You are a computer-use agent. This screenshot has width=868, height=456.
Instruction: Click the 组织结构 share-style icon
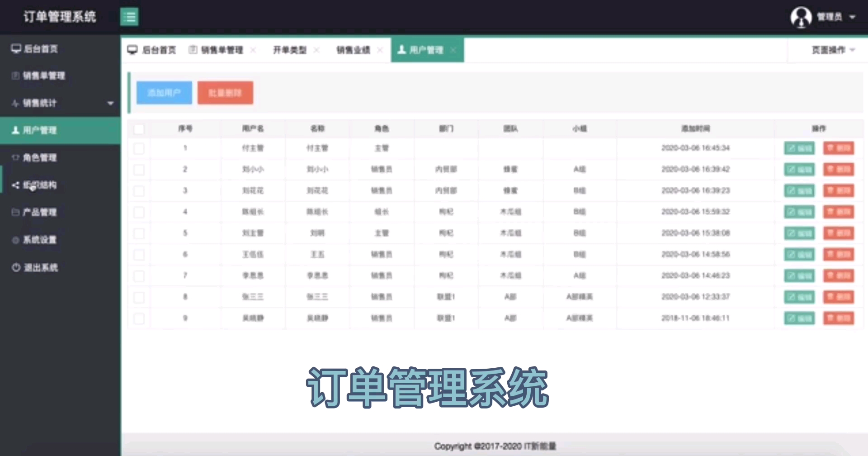click(x=15, y=185)
